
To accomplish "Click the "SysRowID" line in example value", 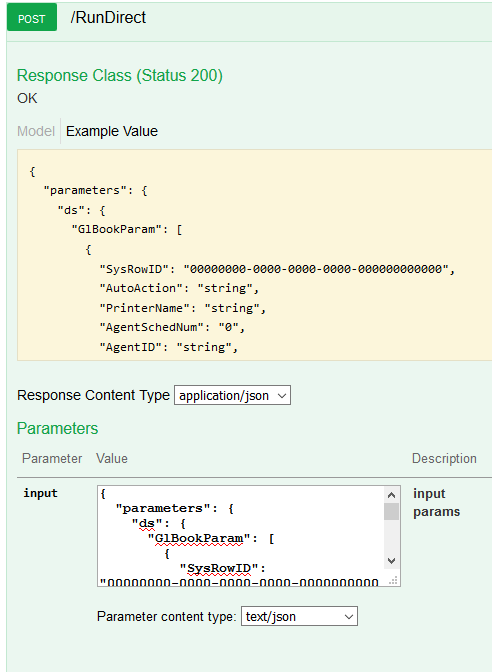I will point(277,269).
